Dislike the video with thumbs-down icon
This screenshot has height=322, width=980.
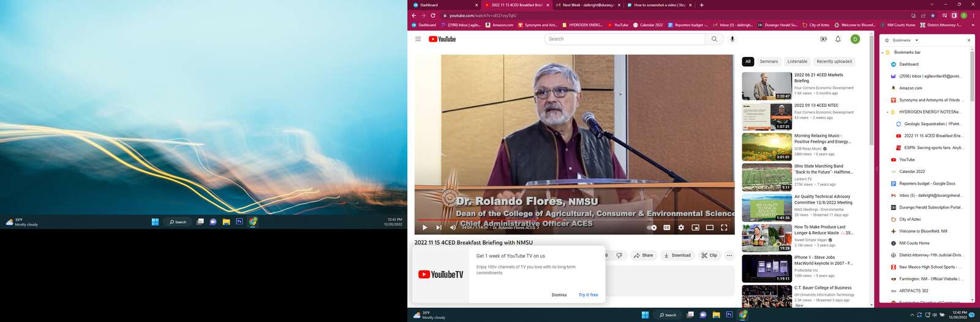pos(619,255)
